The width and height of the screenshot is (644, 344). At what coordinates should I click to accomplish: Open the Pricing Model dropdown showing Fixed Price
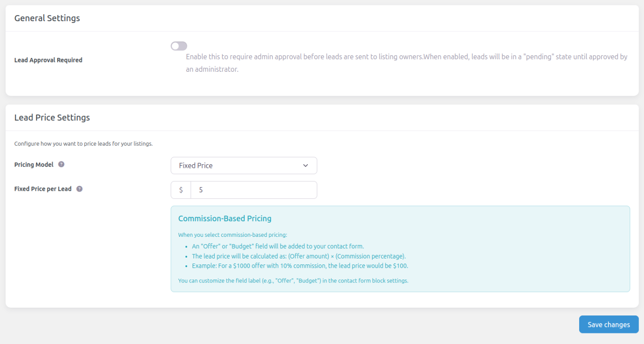(x=244, y=166)
